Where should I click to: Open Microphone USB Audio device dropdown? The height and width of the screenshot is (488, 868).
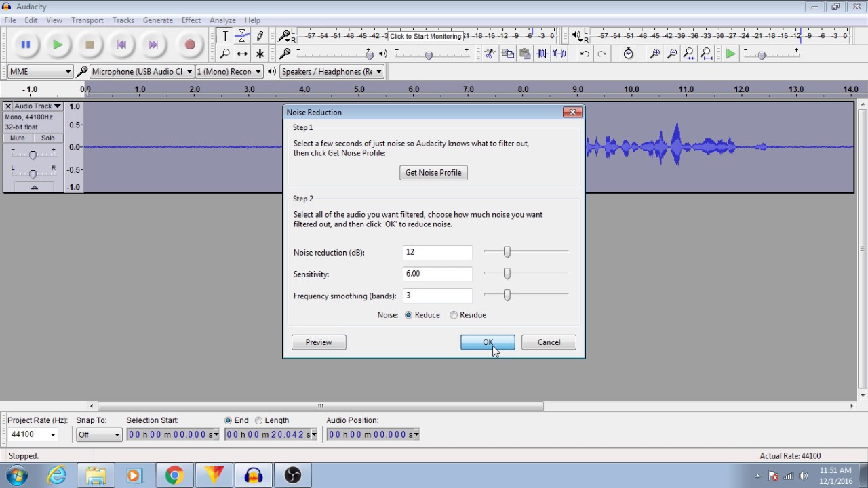[x=142, y=71]
